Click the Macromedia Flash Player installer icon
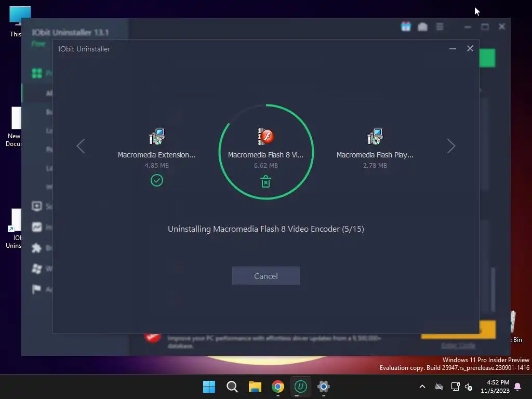 375,137
